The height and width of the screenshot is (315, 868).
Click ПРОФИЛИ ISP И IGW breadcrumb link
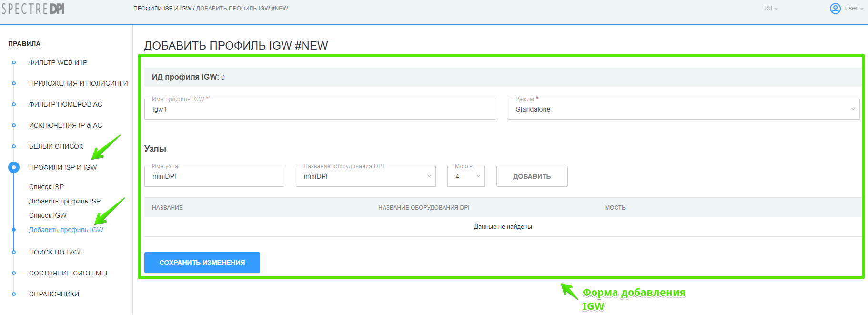click(162, 9)
